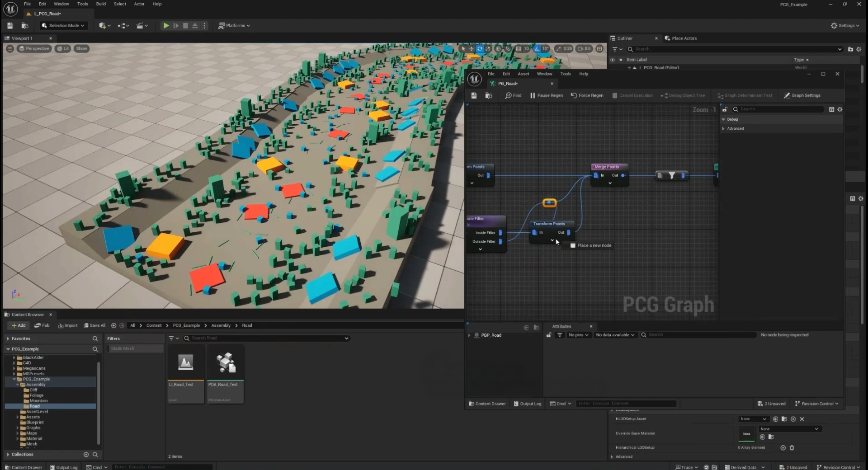868x470 pixels.
Task: Select the Scale gizmo tool in viewport
Action: pyautogui.click(x=488, y=48)
